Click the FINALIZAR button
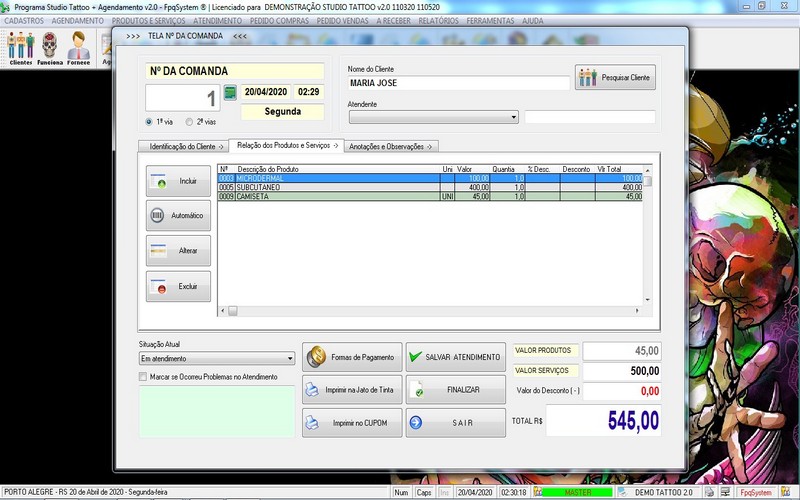The height and width of the screenshot is (500, 800). (456, 390)
